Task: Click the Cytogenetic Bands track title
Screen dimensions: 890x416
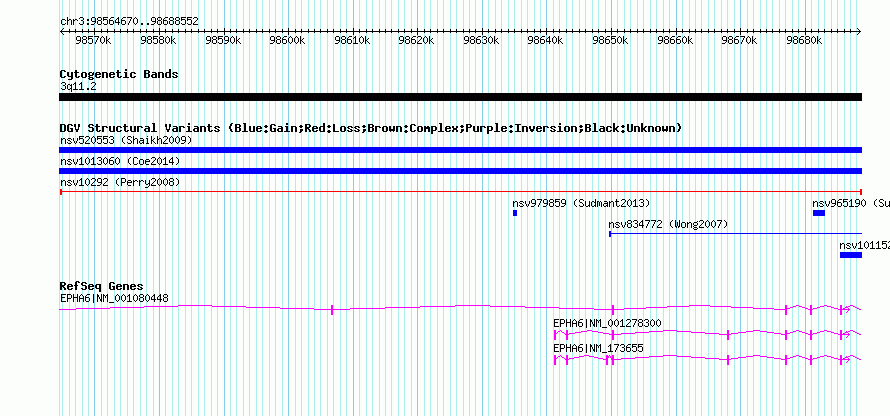Action: [119, 74]
